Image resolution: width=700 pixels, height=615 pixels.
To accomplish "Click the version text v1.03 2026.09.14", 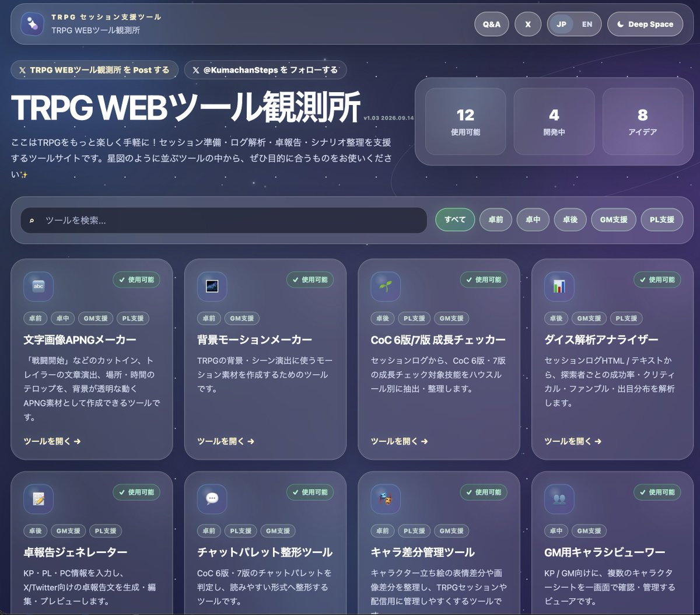I will point(388,118).
